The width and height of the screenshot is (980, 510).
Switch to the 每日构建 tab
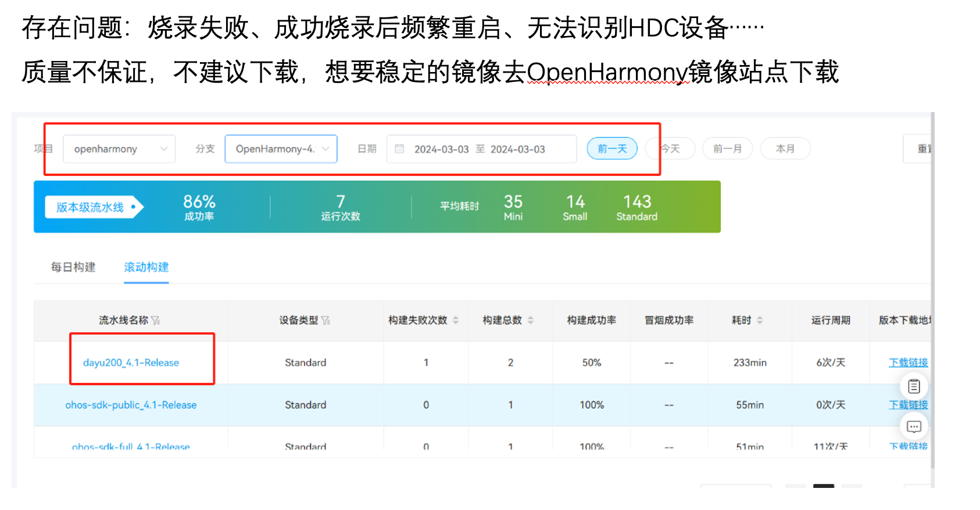coord(73,267)
